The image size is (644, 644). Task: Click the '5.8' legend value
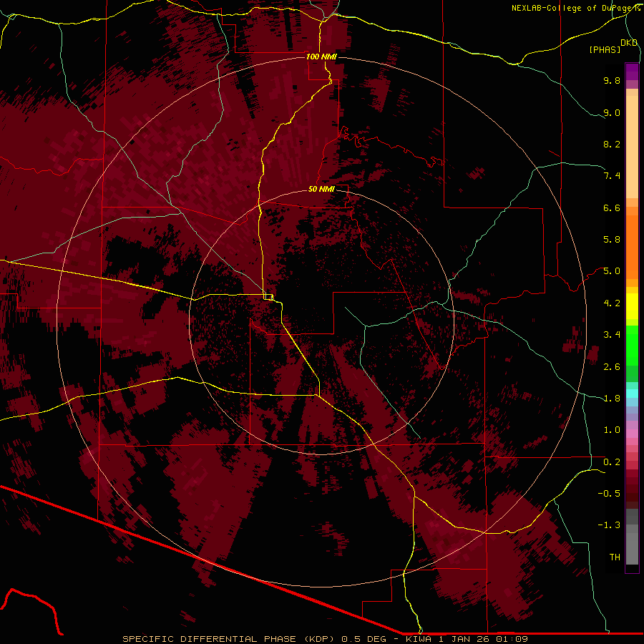point(612,240)
